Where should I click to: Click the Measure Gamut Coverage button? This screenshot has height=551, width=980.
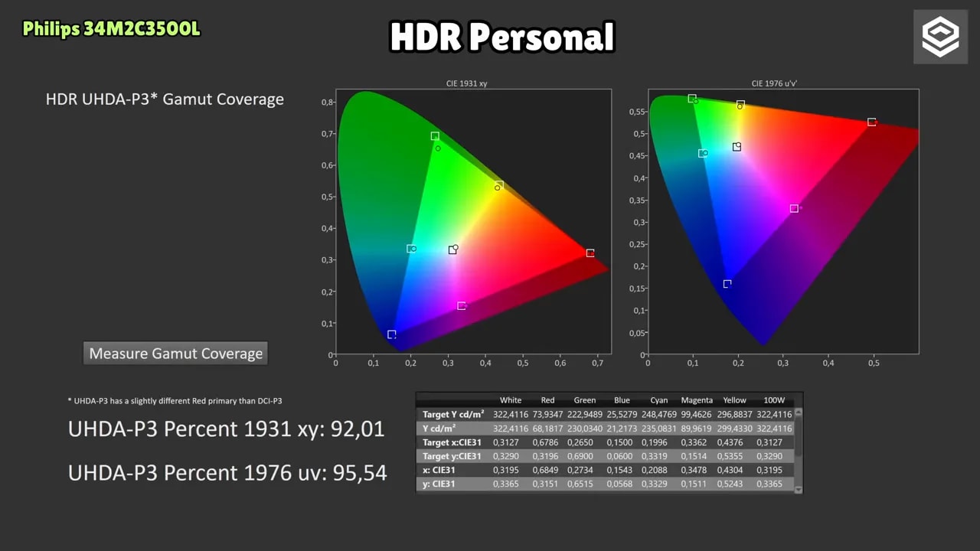click(x=175, y=354)
